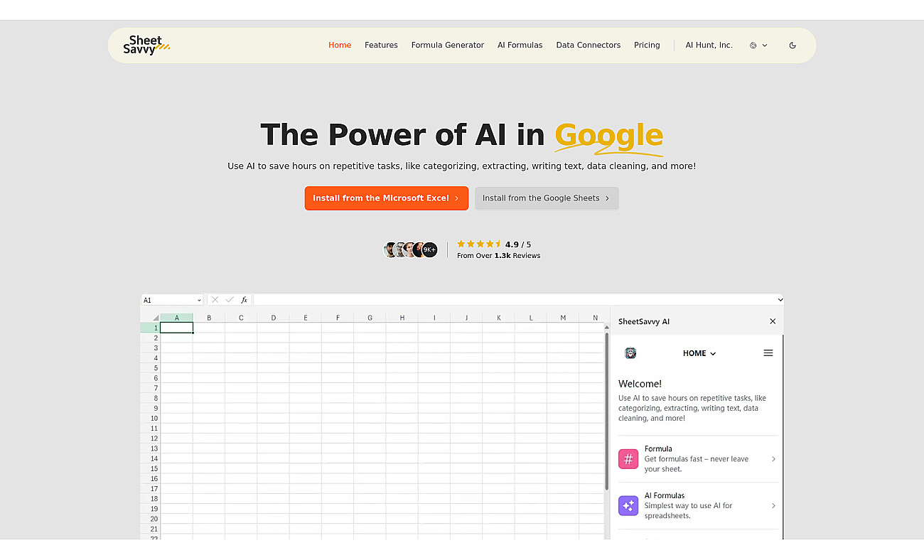Click the select-all corner triangle
Image resolution: width=924 pixels, height=560 pixels.
tap(156, 318)
